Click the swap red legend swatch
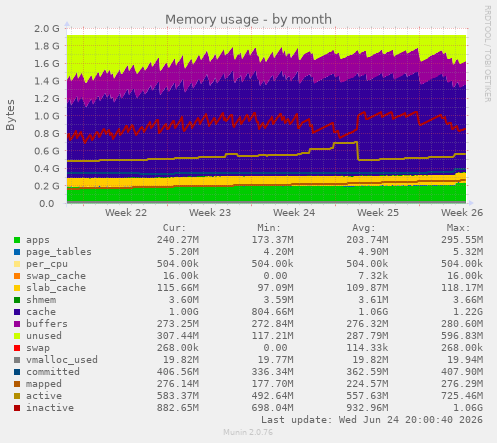Screen dimensions: 497x443 point(17,348)
